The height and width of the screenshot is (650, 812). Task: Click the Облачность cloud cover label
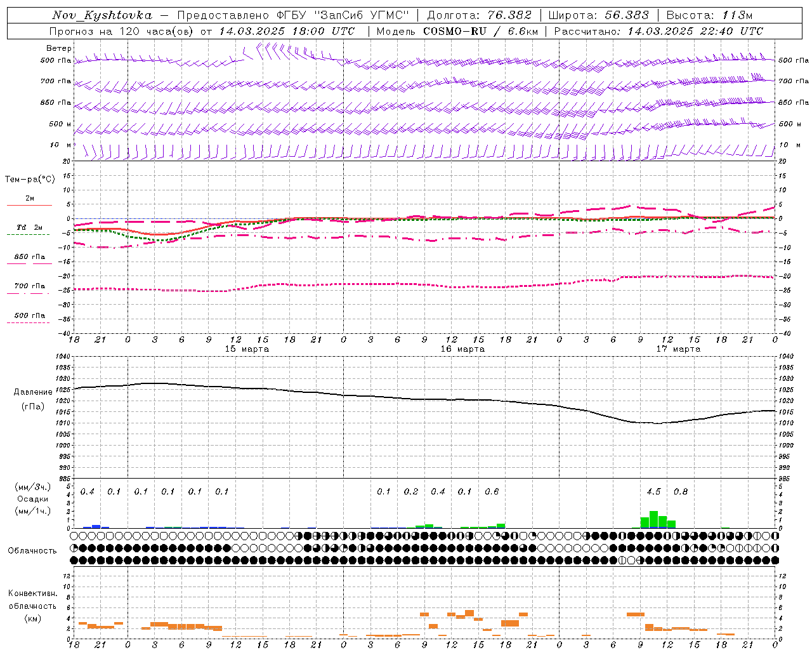click(x=32, y=551)
